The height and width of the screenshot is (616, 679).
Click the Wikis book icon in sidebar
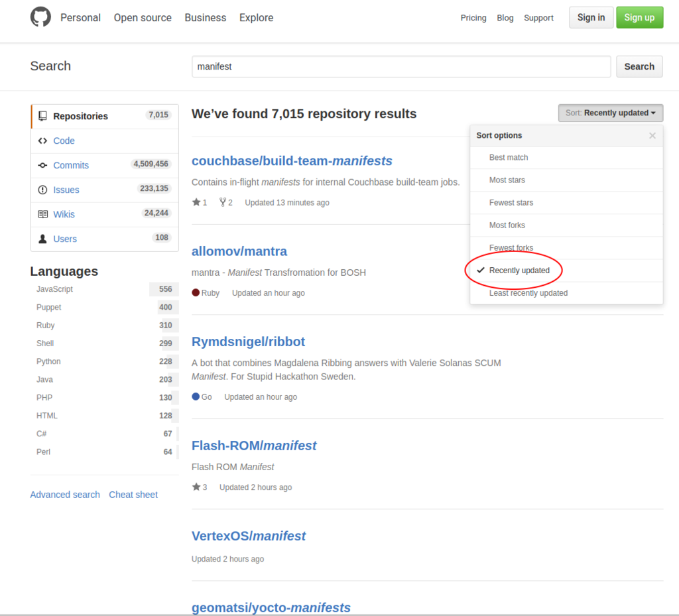(42, 214)
